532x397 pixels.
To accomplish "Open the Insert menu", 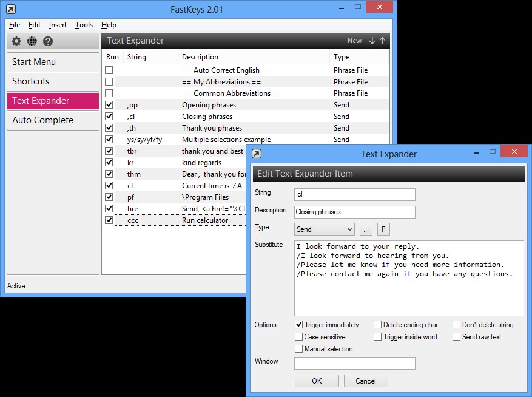I will pyautogui.click(x=58, y=25).
